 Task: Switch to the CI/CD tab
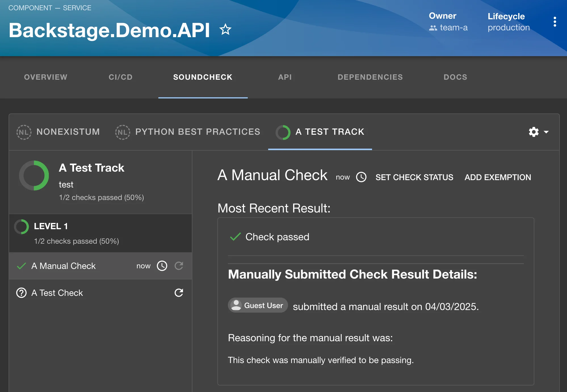coord(121,77)
